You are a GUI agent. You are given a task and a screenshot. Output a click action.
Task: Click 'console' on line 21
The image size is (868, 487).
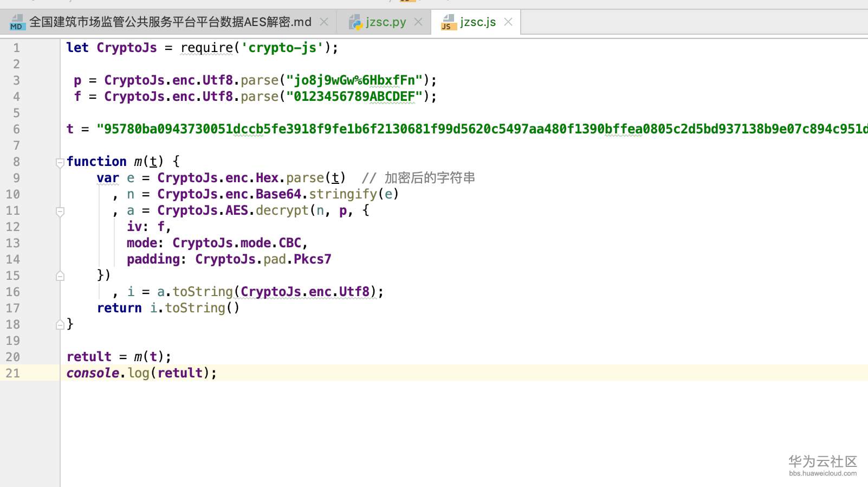[x=93, y=373]
